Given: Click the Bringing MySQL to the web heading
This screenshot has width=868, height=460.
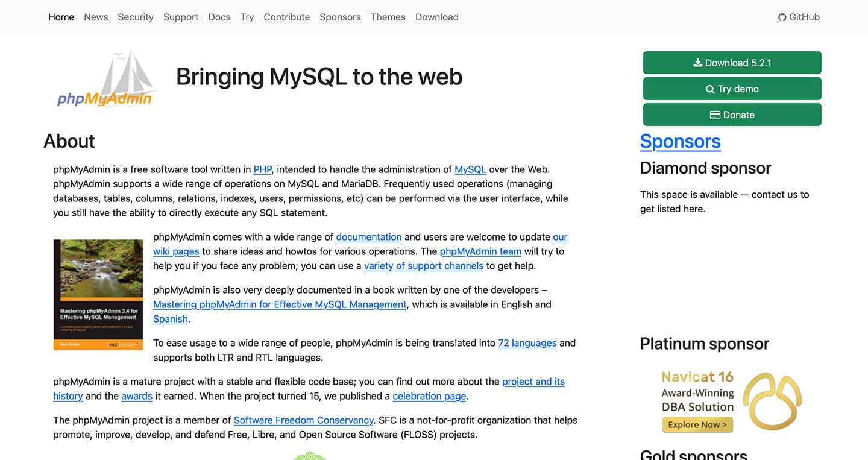Looking at the screenshot, I should [x=319, y=77].
